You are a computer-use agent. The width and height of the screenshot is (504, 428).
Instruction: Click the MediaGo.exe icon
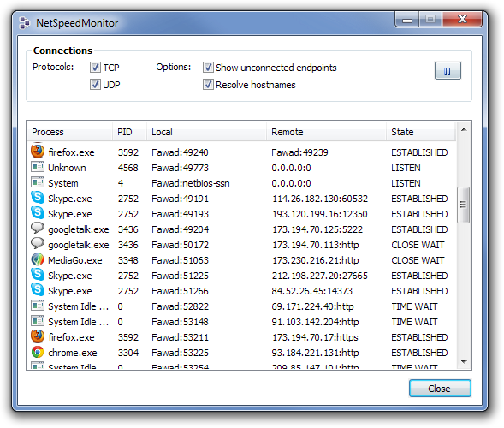(38, 259)
